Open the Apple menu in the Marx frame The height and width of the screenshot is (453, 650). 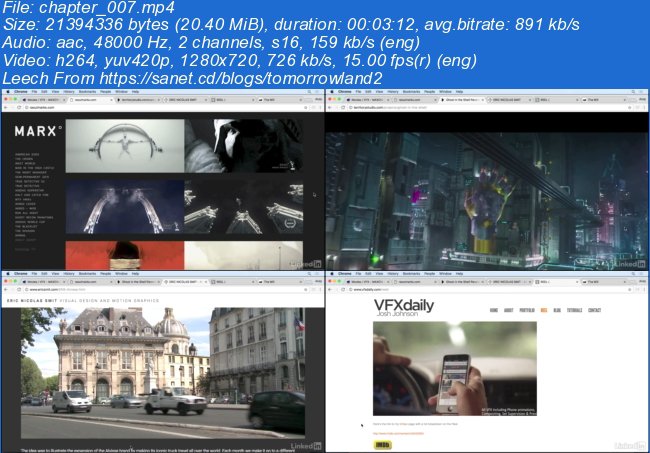pos(7,92)
